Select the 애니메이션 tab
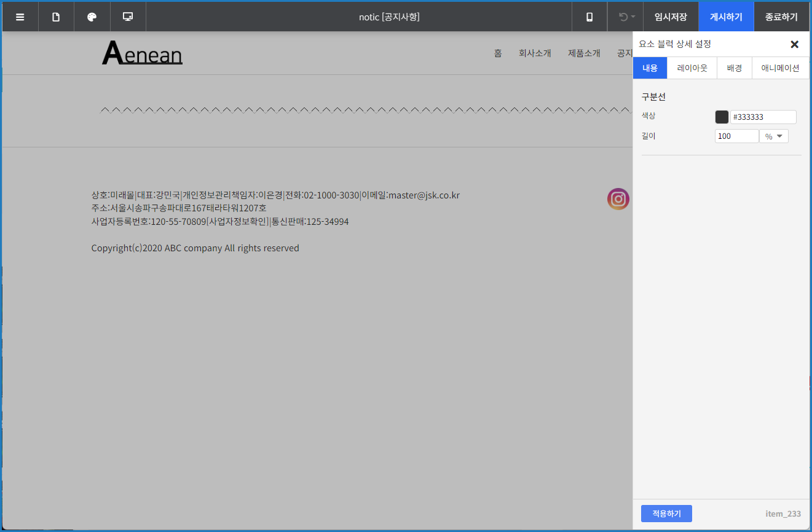Viewport: 812px width, 532px height. [x=780, y=68]
